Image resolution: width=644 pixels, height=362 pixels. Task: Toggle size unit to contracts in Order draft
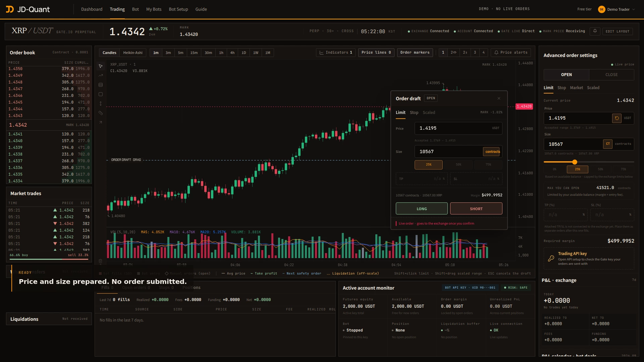(492, 152)
